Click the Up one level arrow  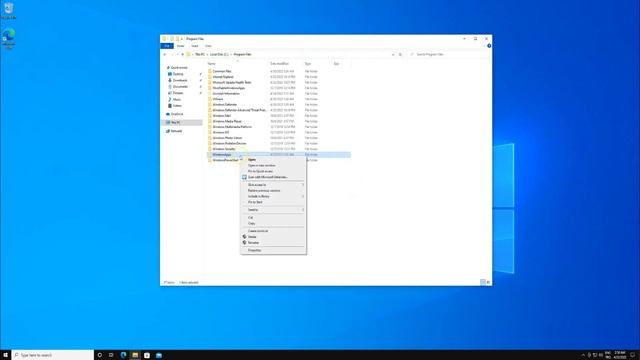click(182, 54)
